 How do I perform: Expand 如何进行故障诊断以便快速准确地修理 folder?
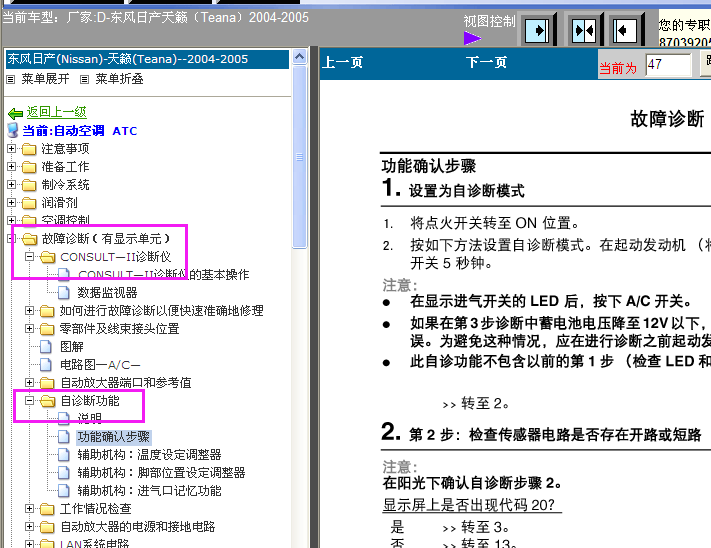click(29, 310)
